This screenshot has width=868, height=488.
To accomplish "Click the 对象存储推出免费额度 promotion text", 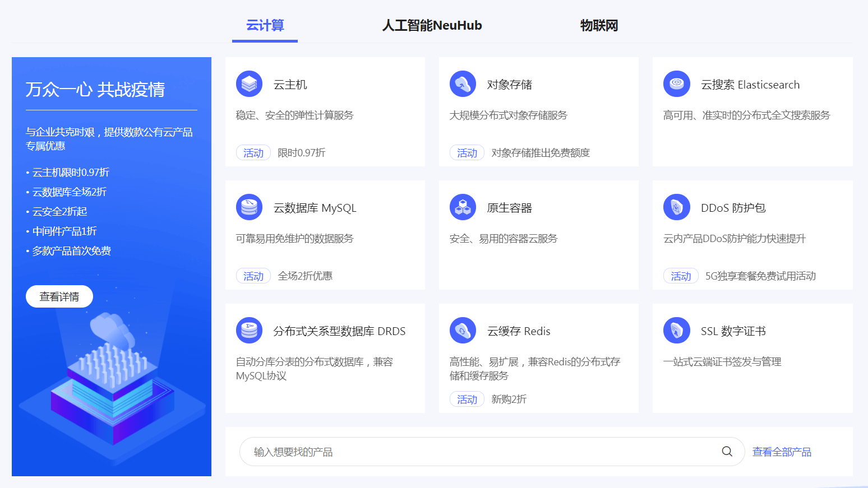I will coord(541,153).
